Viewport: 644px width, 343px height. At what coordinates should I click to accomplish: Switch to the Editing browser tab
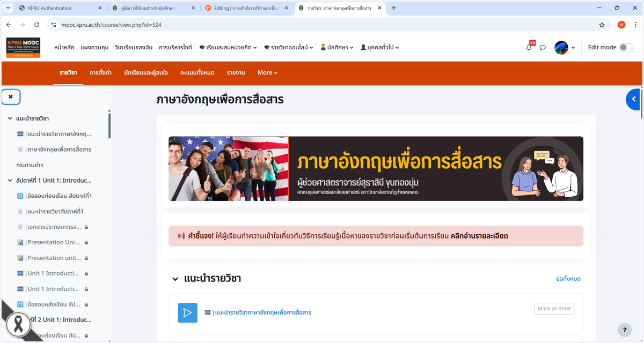pos(246,8)
